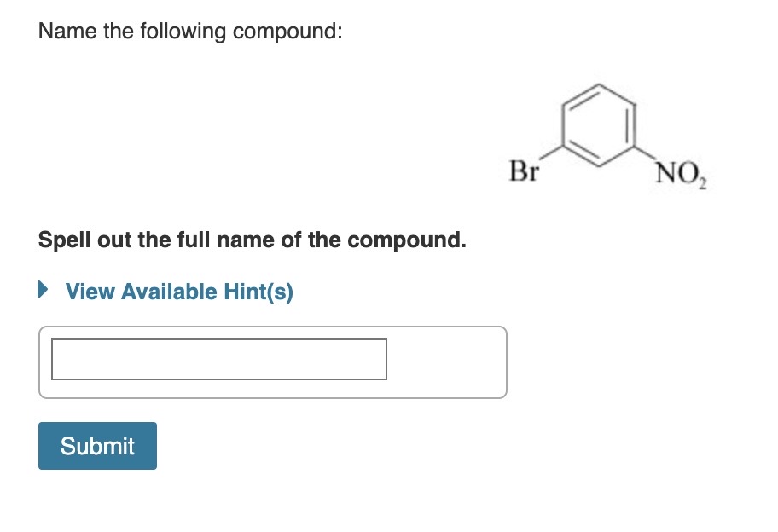The width and height of the screenshot is (778, 532).
Task: Click the NO2 group label
Action: [x=680, y=174]
